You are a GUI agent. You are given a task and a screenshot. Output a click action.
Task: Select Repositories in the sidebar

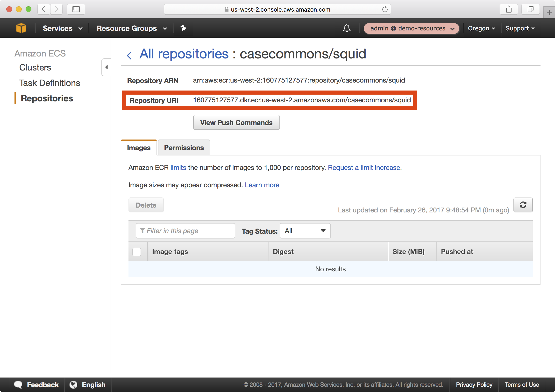coord(47,98)
